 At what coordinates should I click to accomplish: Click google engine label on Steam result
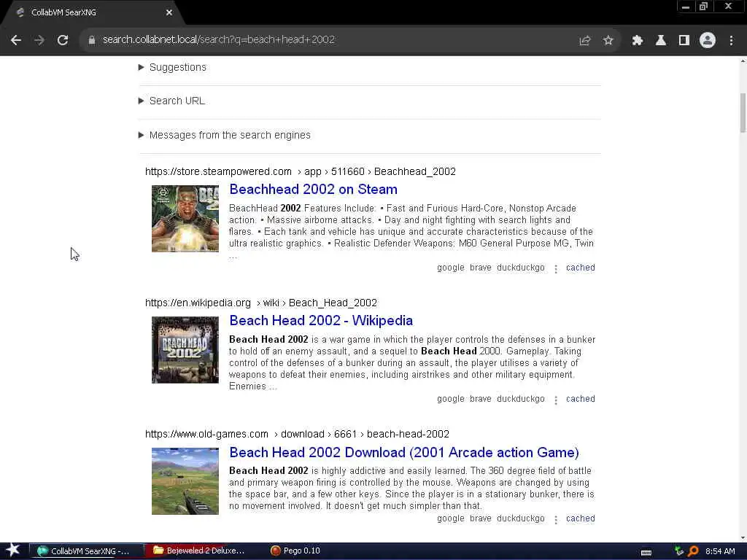(x=451, y=268)
